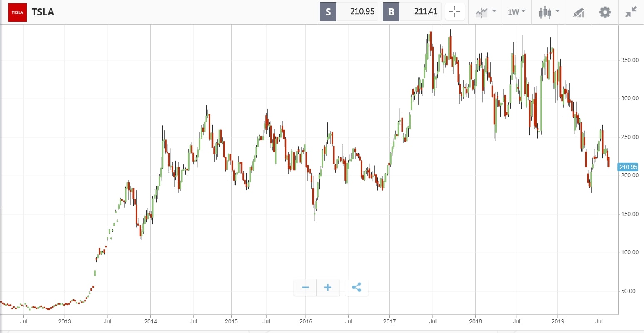644x333 pixels.
Task: Collapse the chart from fullscreen
Action: (x=631, y=12)
